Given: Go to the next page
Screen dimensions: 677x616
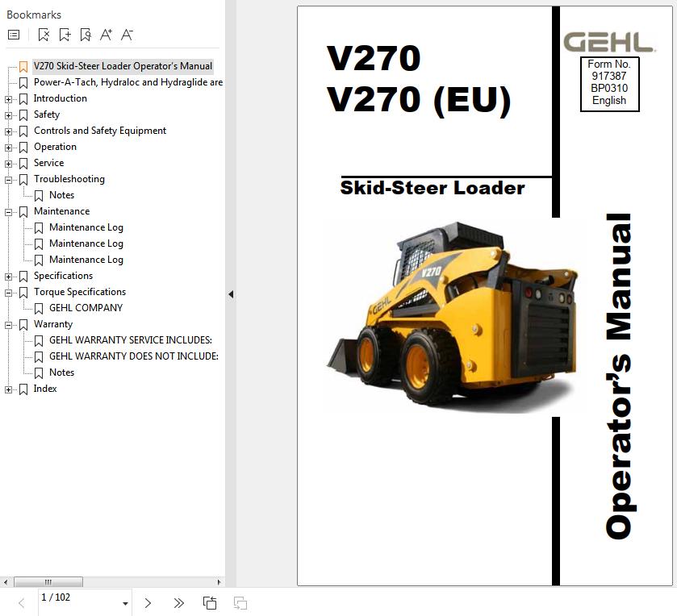Looking at the screenshot, I should tap(148, 603).
